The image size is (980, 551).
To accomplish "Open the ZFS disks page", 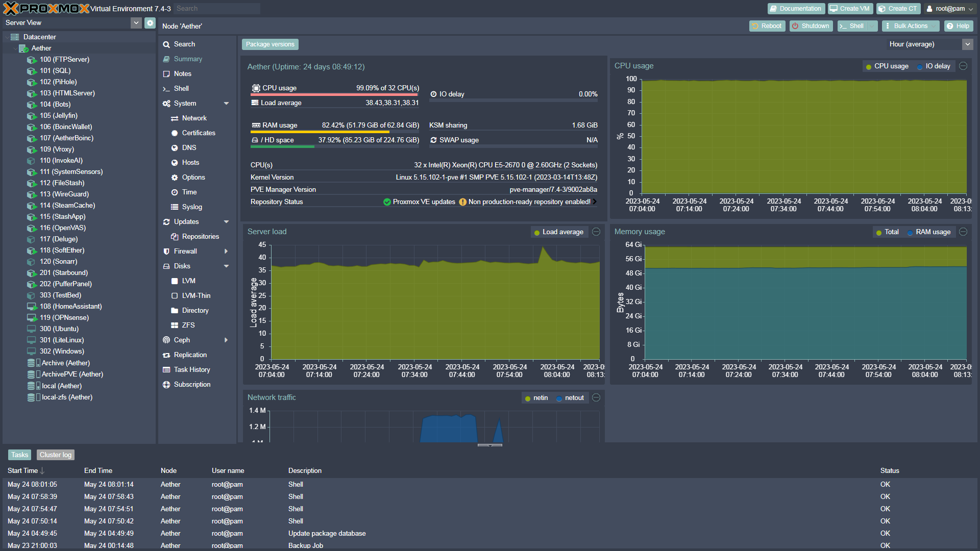I will [188, 325].
